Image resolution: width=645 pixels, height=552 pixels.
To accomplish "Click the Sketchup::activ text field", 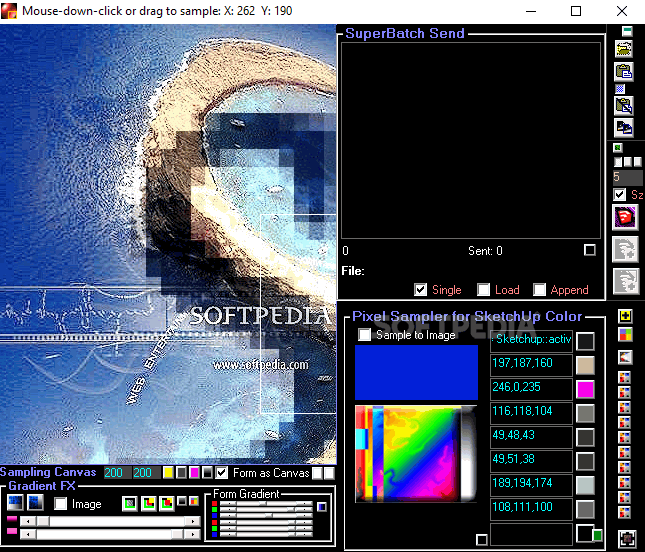I will pos(531,340).
